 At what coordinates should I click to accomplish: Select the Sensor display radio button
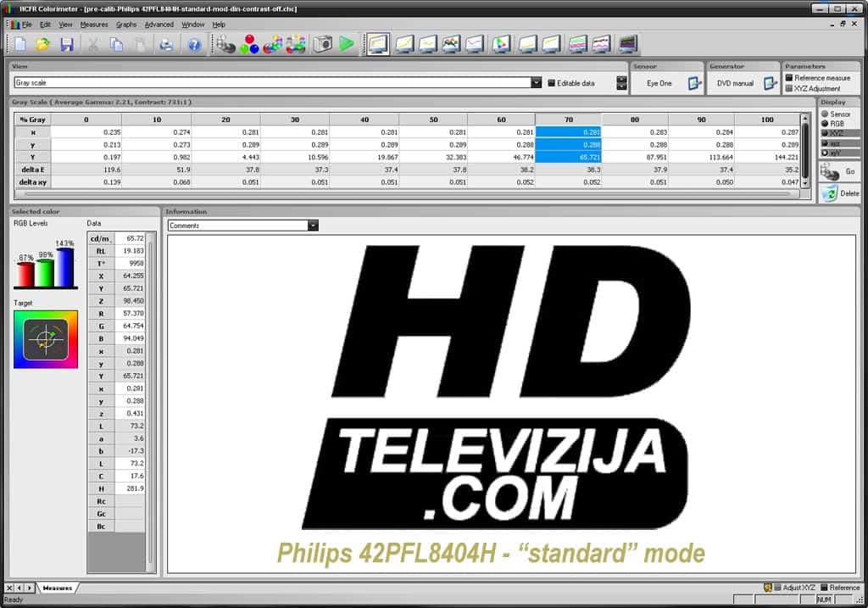click(x=825, y=114)
